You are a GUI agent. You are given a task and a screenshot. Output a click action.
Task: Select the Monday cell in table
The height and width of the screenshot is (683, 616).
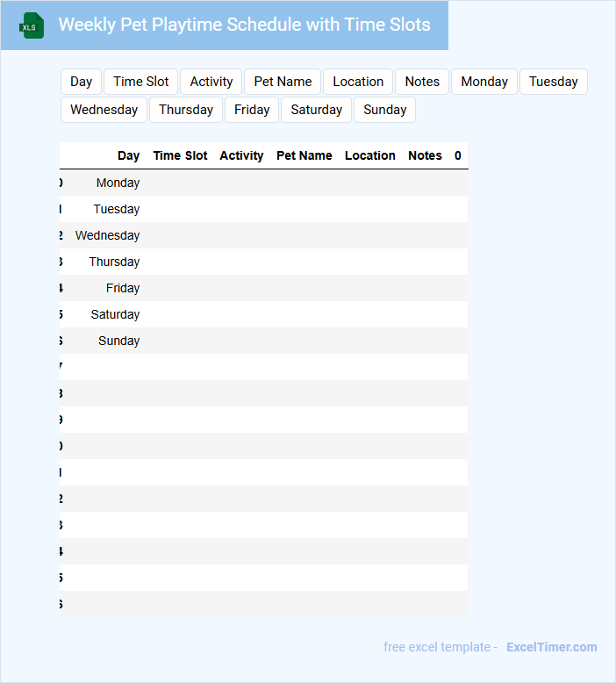[x=118, y=183]
